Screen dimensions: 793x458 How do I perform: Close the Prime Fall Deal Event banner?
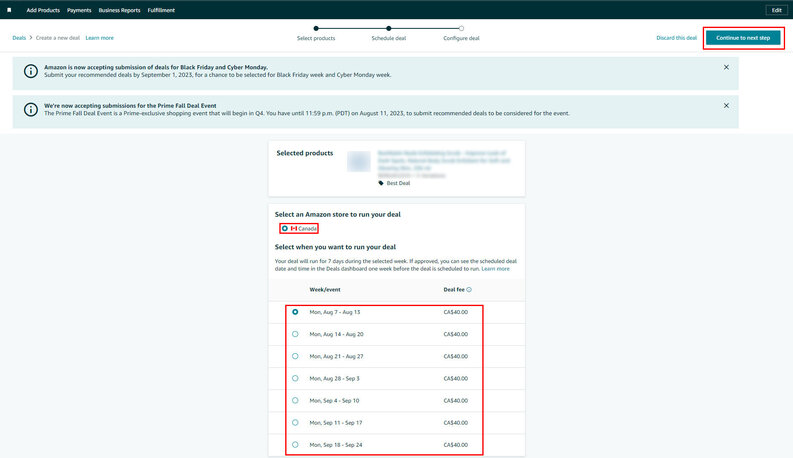[x=726, y=106]
